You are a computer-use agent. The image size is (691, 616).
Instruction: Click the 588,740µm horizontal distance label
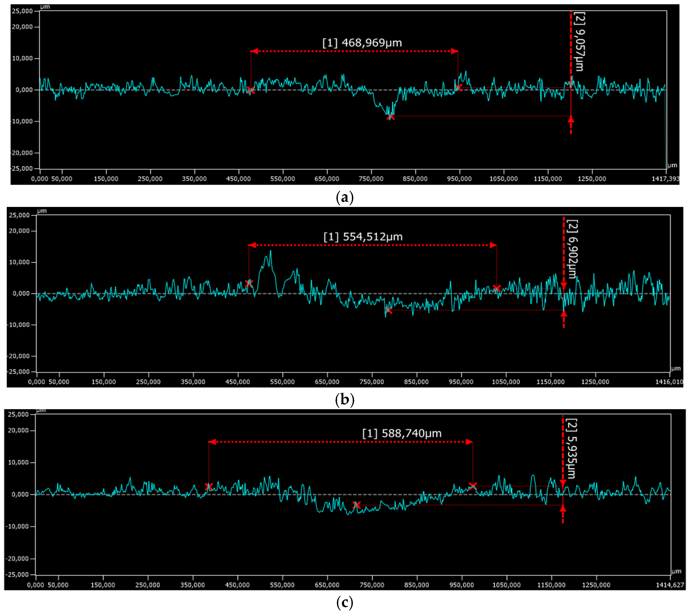coord(401,434)
